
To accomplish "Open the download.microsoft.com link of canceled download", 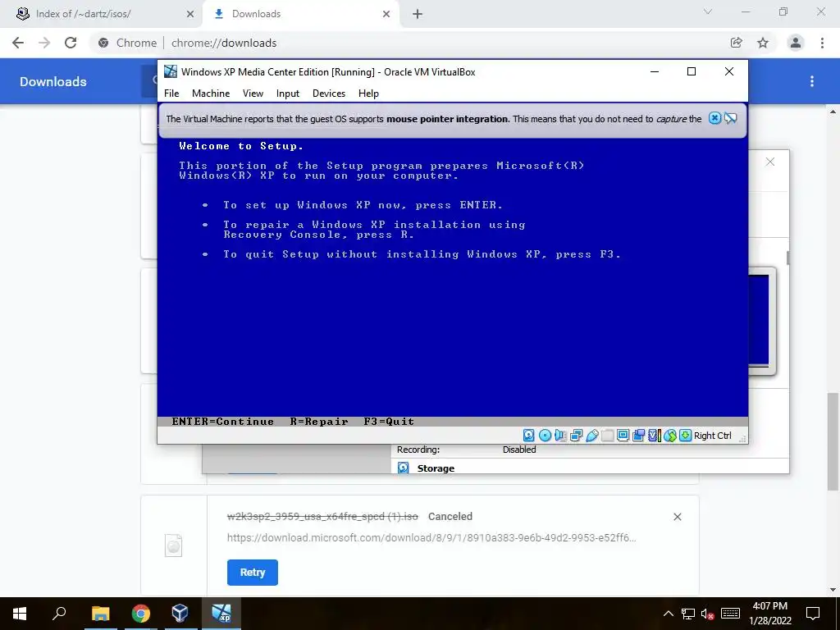I will [431, 538].
